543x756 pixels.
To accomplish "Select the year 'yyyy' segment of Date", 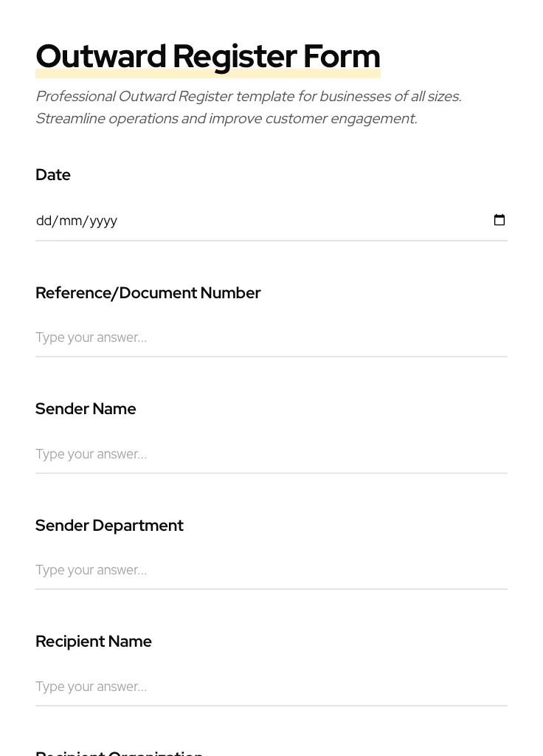I will pos(103,221).
